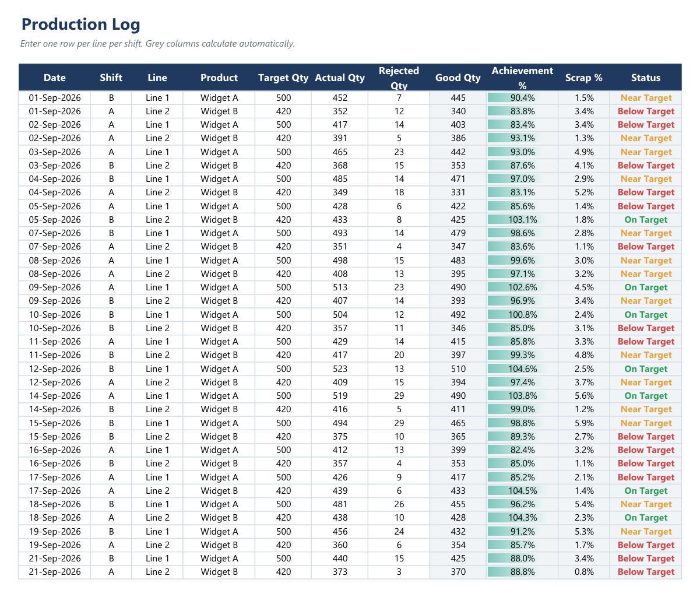
Task: Select the Scrap % column header
Action: (x=584, y=78)
